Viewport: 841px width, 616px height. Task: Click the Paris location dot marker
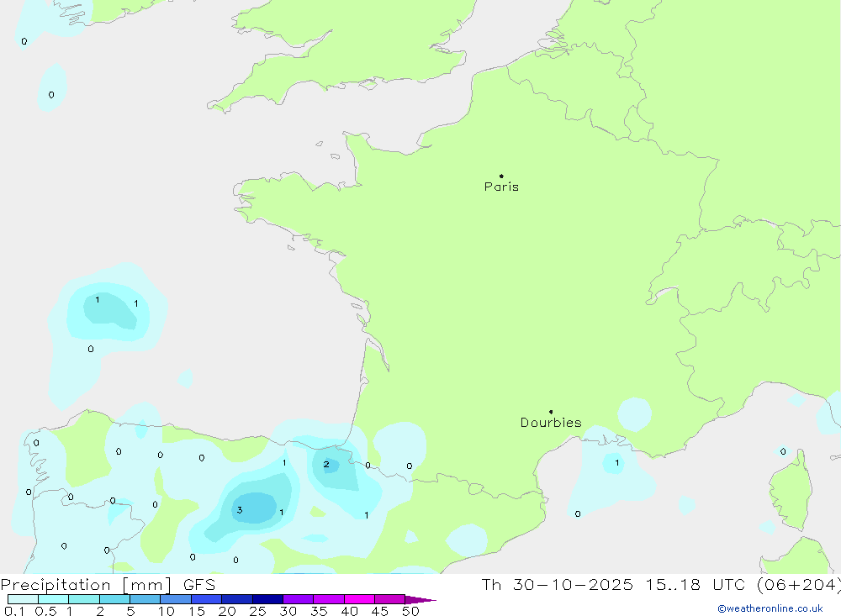coord(501,176)
